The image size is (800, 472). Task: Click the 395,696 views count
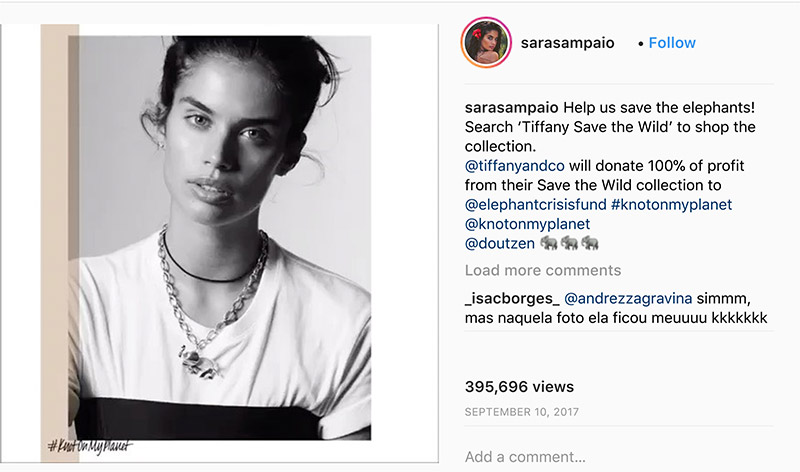coord(519,386)
